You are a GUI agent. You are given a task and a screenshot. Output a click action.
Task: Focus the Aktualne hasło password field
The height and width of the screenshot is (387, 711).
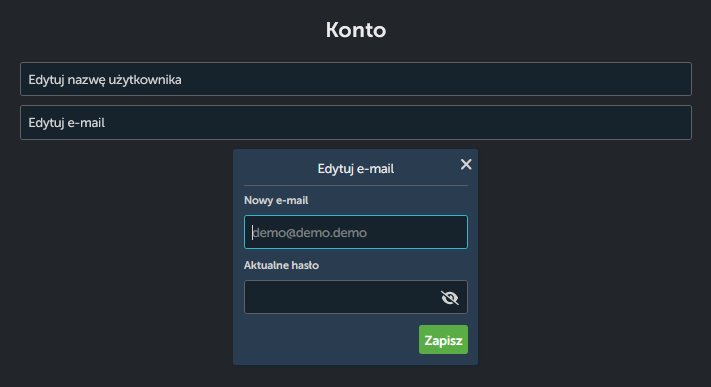point(356,297)
